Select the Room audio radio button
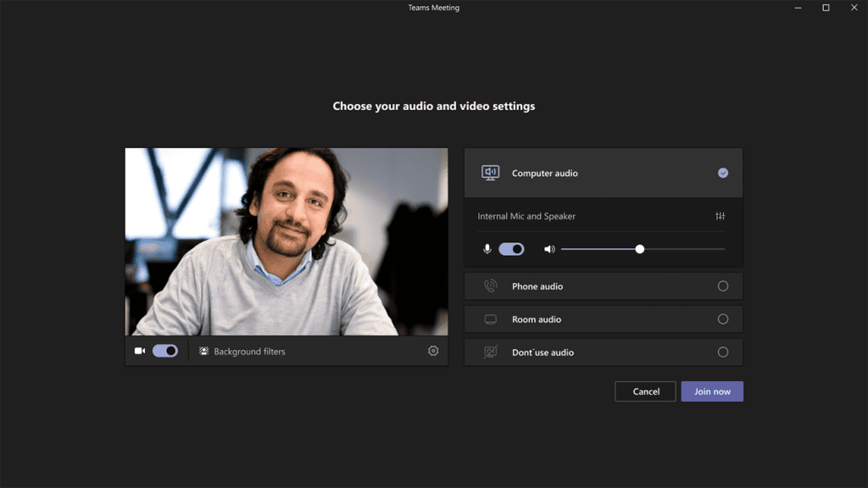Screen dimensions: 868x488 (x=723, y=319)
